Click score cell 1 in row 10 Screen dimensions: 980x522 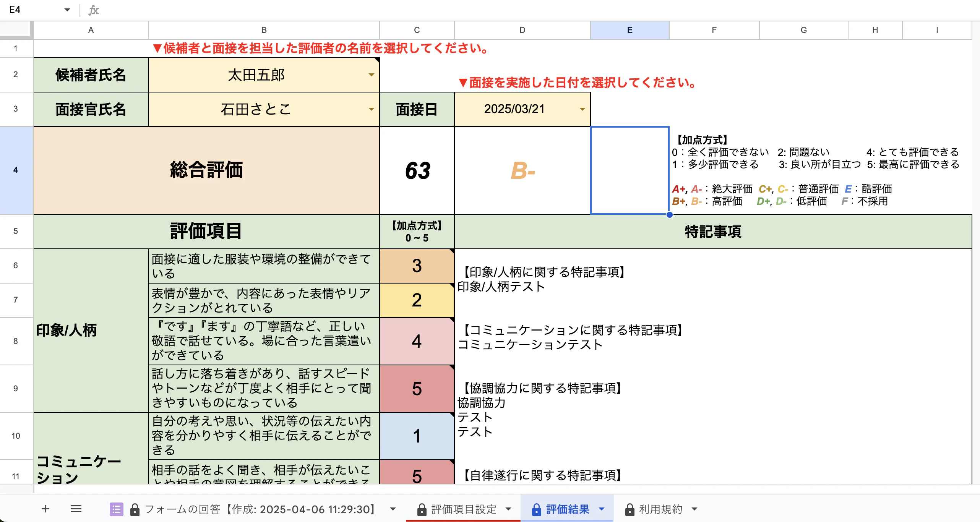point(417,436)
